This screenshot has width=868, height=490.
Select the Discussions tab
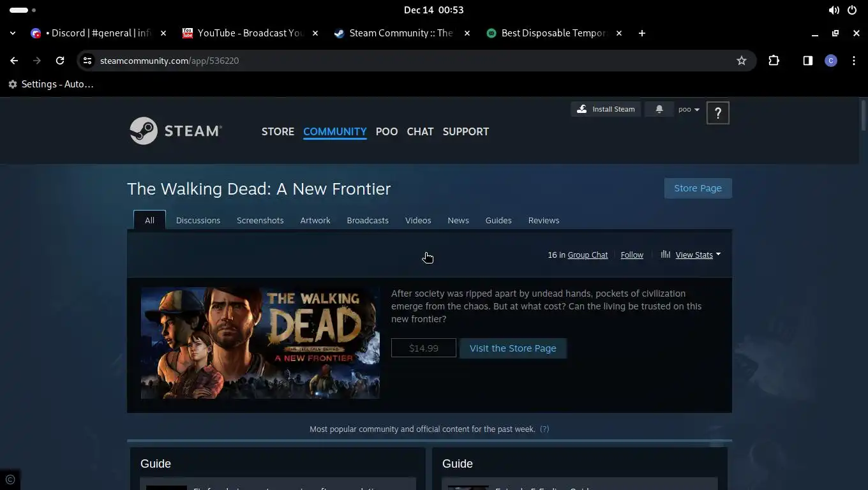(198, 220)
